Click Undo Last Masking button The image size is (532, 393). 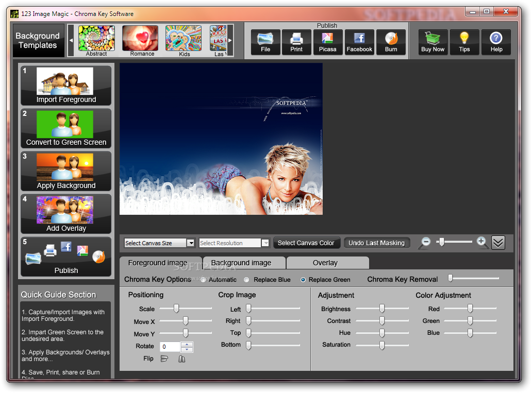[x=377, y=243]
